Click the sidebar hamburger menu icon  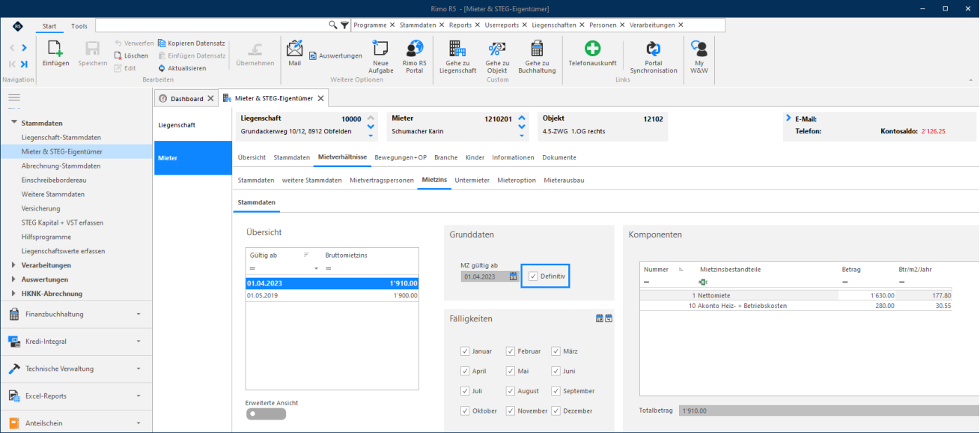(14, 98)
